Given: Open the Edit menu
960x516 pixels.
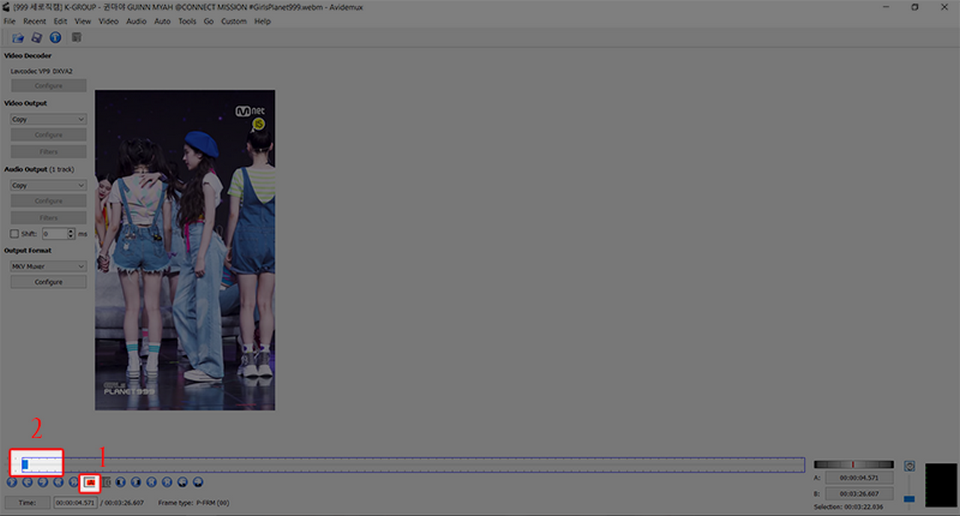Looking at the screenshot, I should [x=60, y=21].
